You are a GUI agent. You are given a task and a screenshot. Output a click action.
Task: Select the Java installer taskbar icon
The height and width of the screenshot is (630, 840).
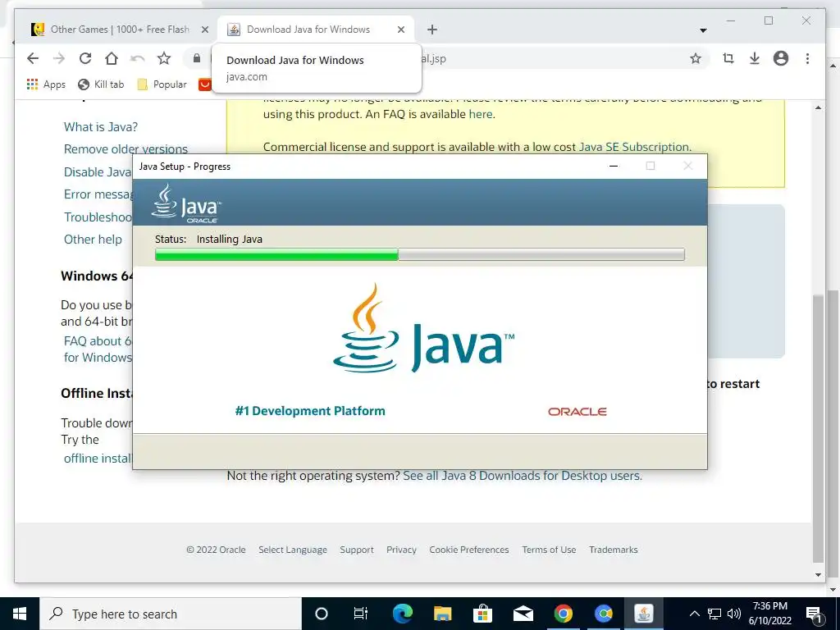pos(643,614)
